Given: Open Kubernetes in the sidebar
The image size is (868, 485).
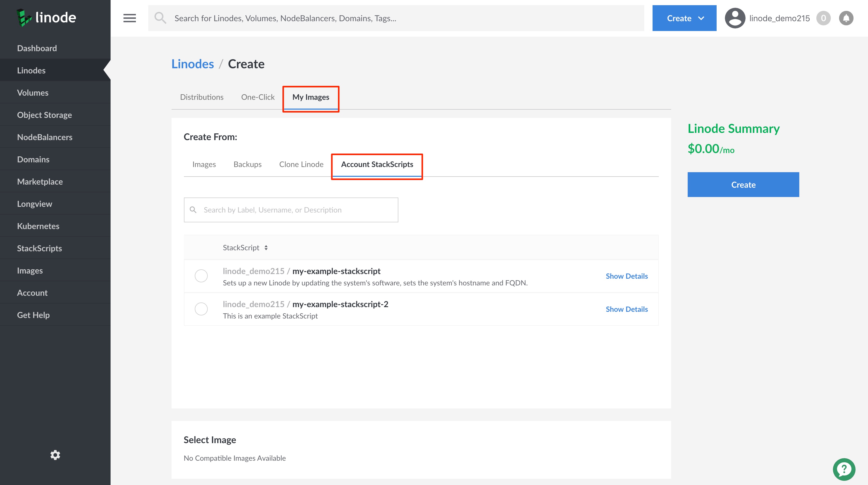Looking at the screenshot, I should pyautogui.click(x=38, y=226).
